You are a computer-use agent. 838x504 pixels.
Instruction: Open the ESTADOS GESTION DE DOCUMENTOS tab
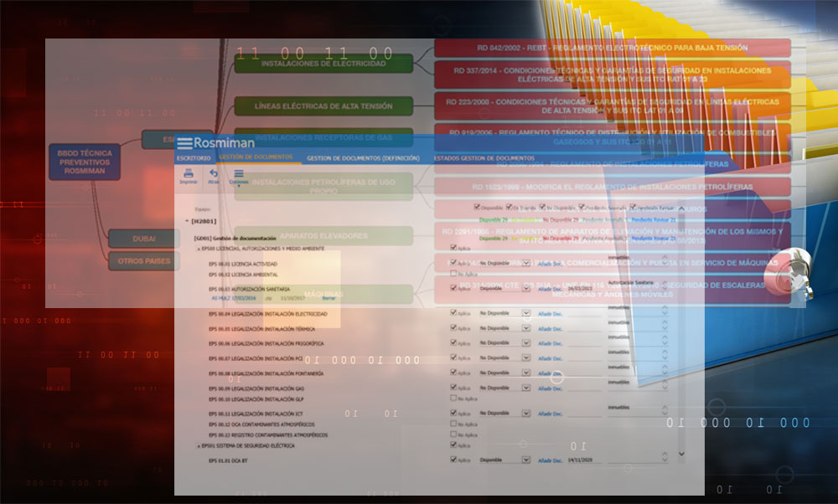(484, 158)
